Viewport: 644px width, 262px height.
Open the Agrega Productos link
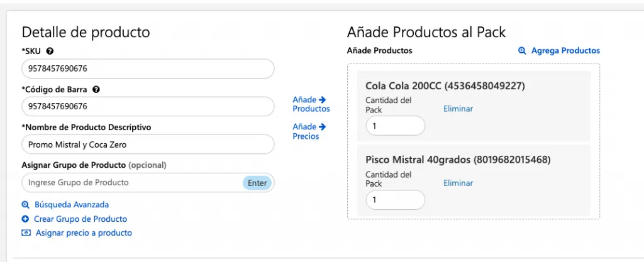coord(565,51)
